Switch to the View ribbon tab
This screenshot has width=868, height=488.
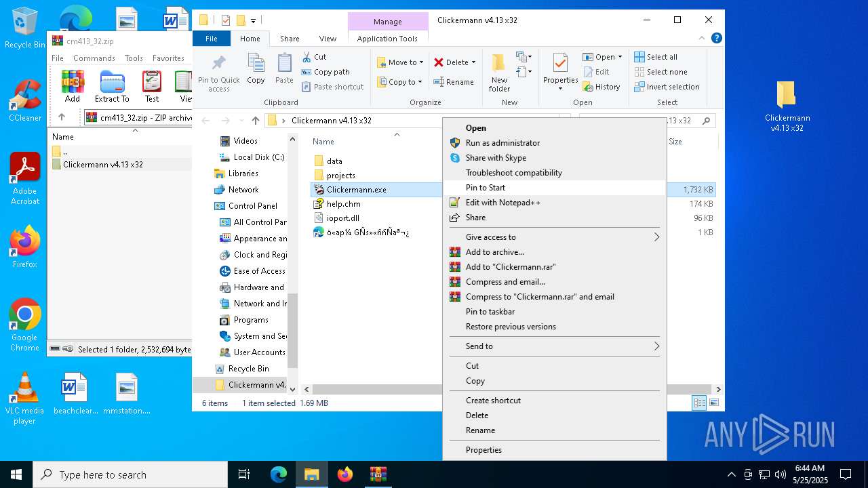[328, 39]
